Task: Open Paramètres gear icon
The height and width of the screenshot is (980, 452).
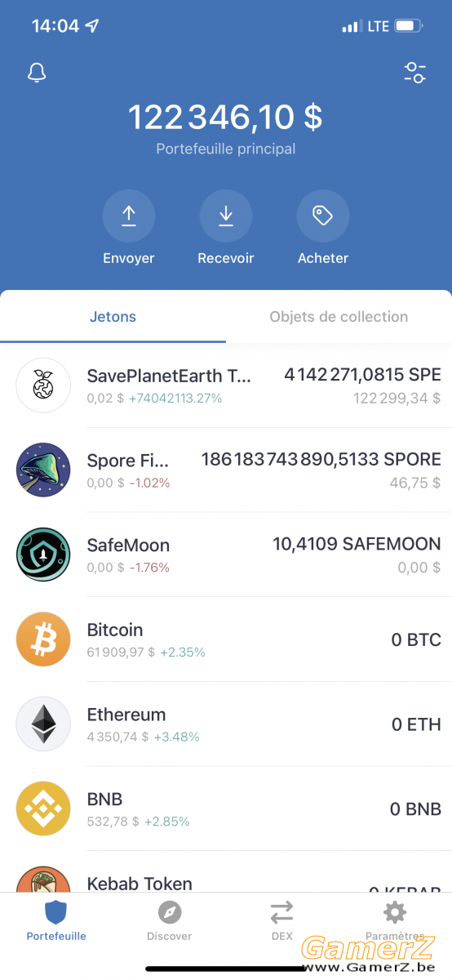Action: point(395,912)
